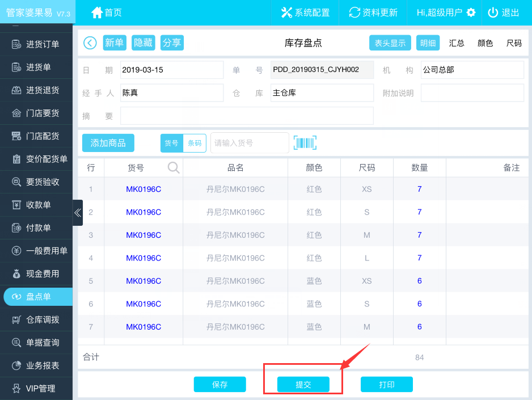
Task: Open 进货退货 in sidebar
Action: point(36,90)
